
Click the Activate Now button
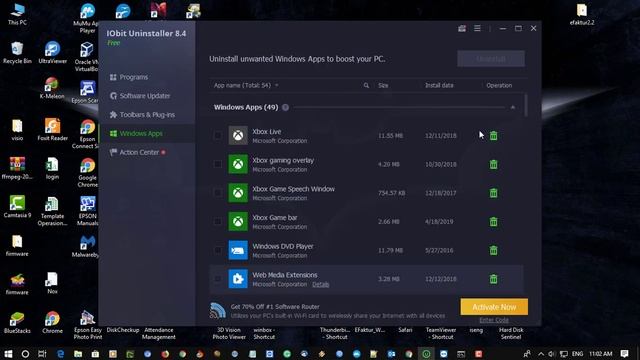tap(494, 307)
